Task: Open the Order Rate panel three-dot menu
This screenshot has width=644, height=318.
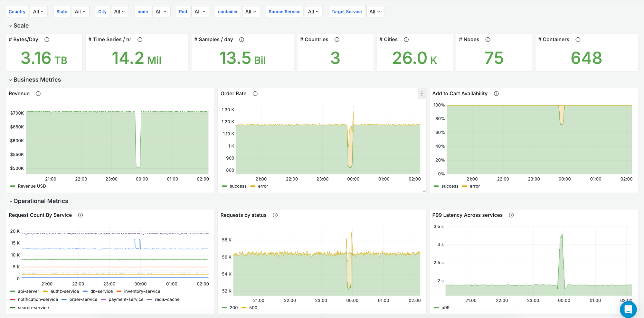Action: click(422, 94)
